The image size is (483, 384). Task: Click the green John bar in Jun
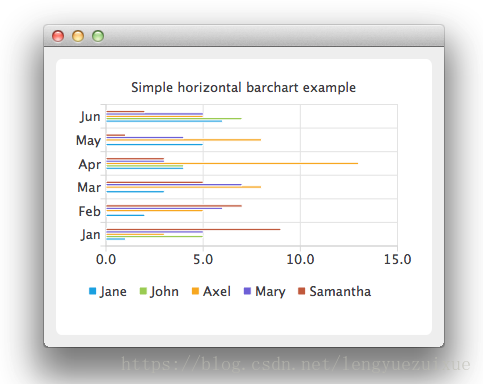click(174, 118)
